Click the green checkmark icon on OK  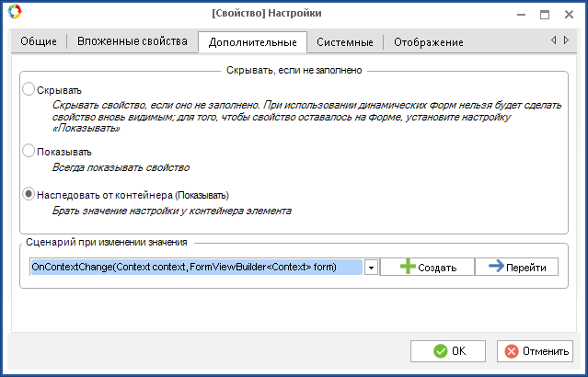click(440, 351)
